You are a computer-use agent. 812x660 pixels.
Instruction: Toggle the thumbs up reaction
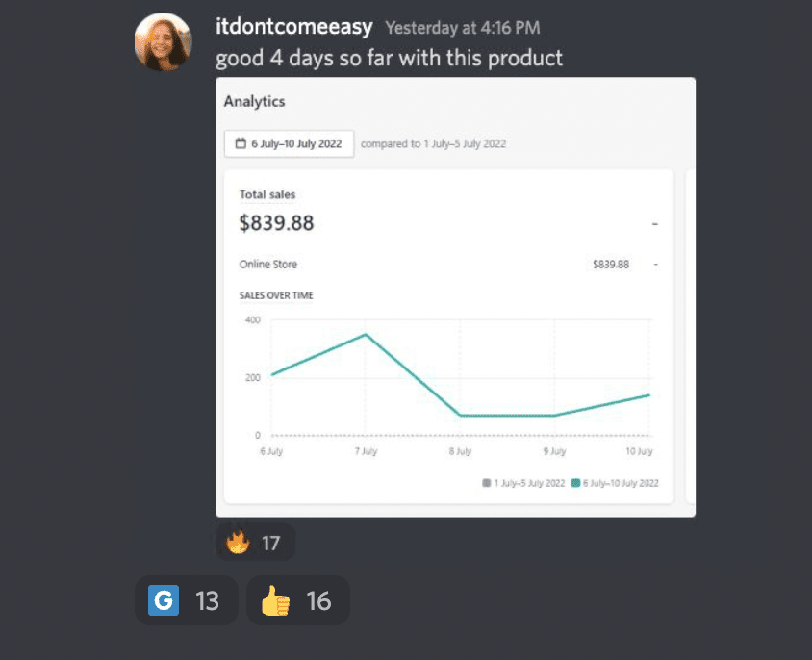click(x=298, y=600)
